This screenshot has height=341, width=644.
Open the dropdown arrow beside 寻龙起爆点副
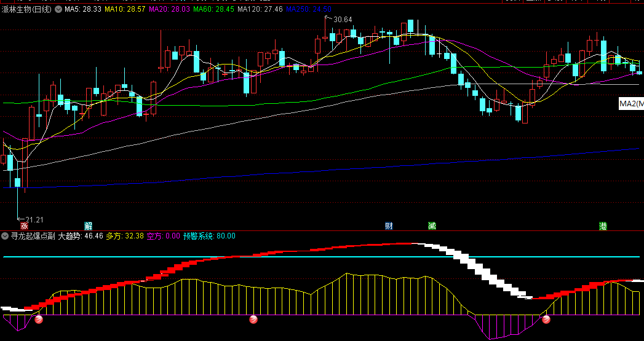point(5,236)
